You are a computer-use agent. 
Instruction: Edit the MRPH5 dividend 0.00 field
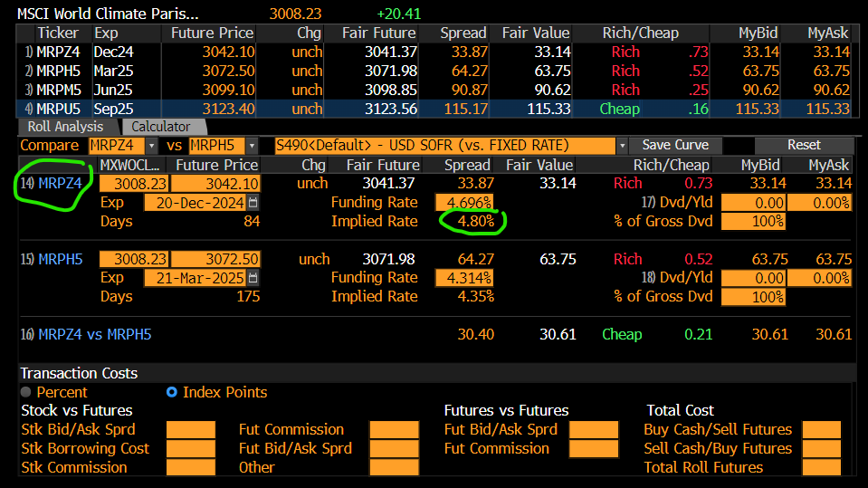pyautogui.click(x=753, y=278)
